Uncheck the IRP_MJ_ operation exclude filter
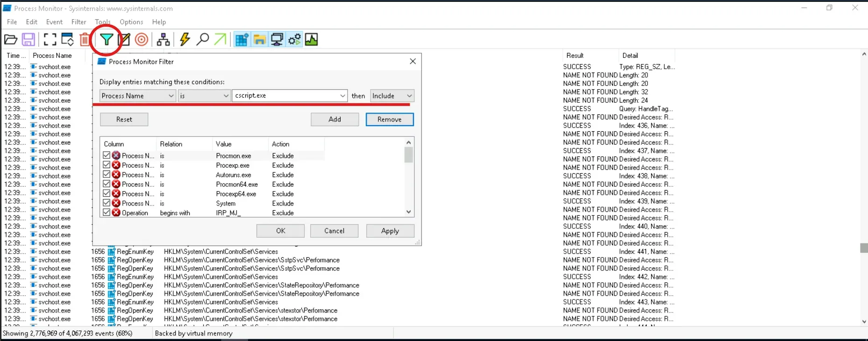Viewport: 868px width, 341px height. tap(107, 213)
